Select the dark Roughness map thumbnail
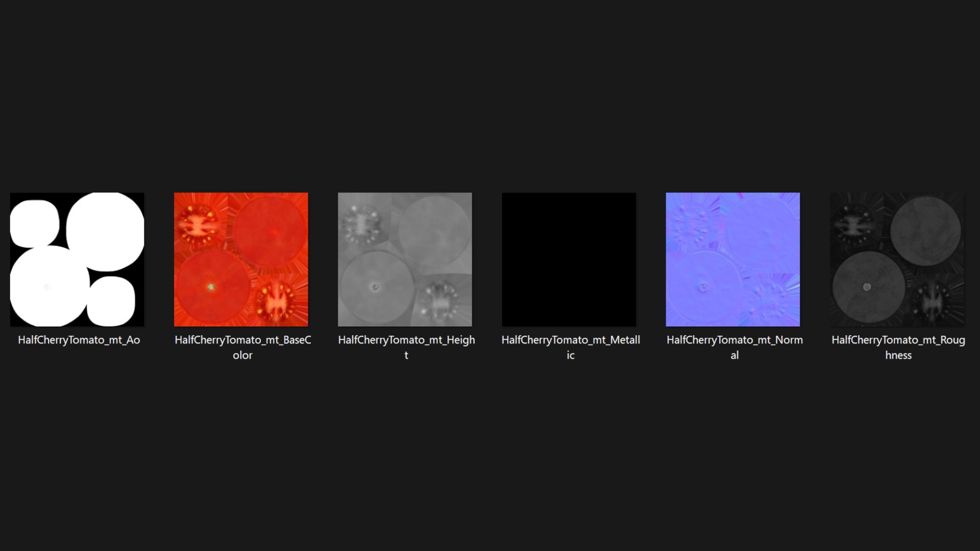Viewport: 980px width, 551px height. point(897,259)
